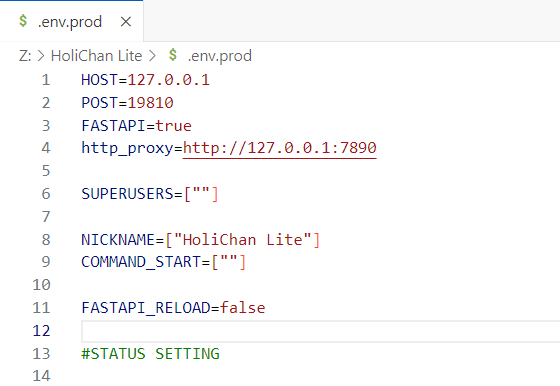Click the chevron after Z: in breadcrumb
560x386 pixels.
(x=41, y=56)
